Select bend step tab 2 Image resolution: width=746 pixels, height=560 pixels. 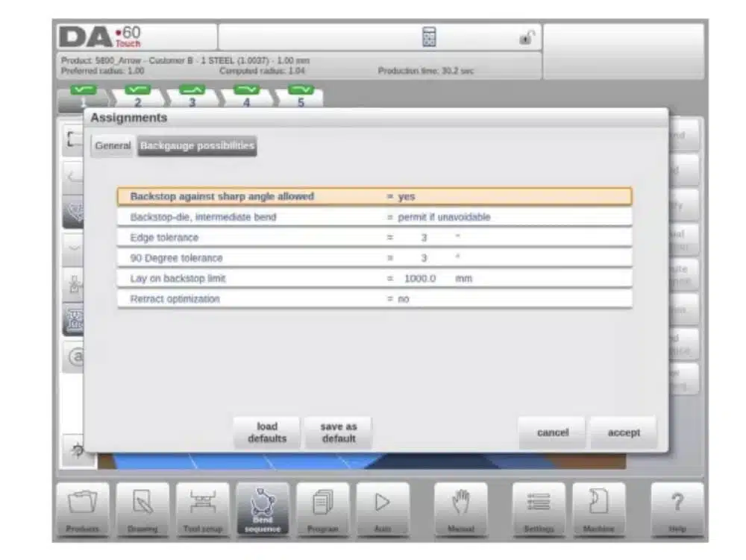(137, 98)
